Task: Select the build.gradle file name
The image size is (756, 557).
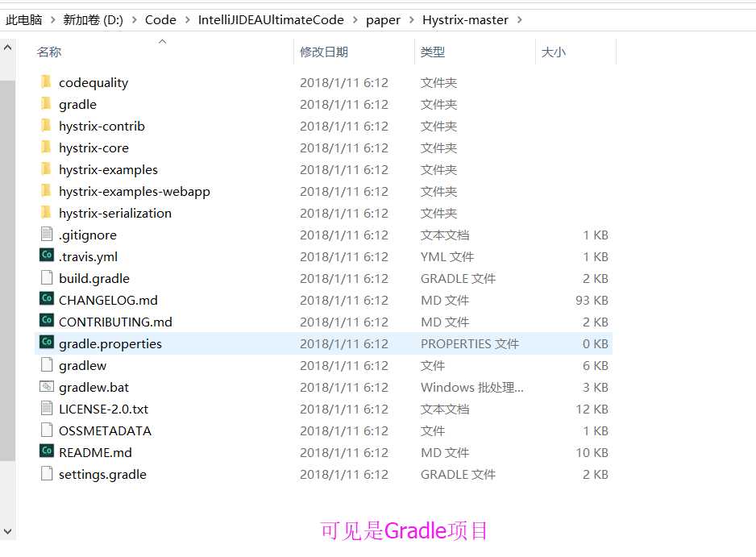Action: coord(94,278)
